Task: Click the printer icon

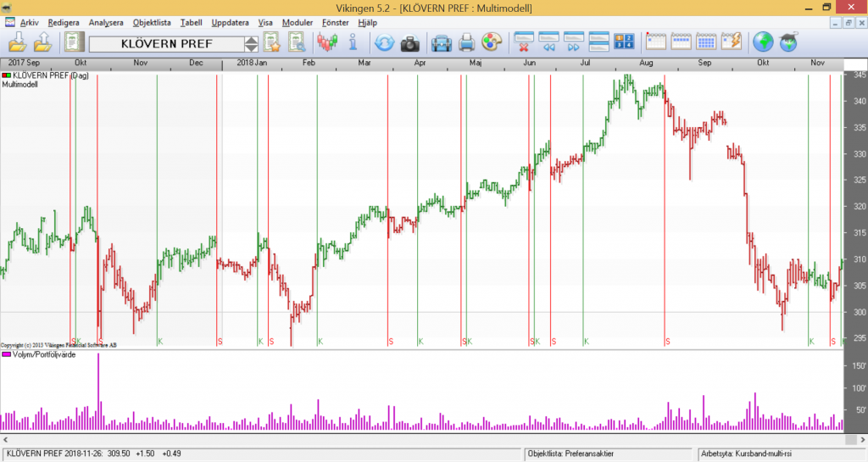Action: (x=467, y=42)
